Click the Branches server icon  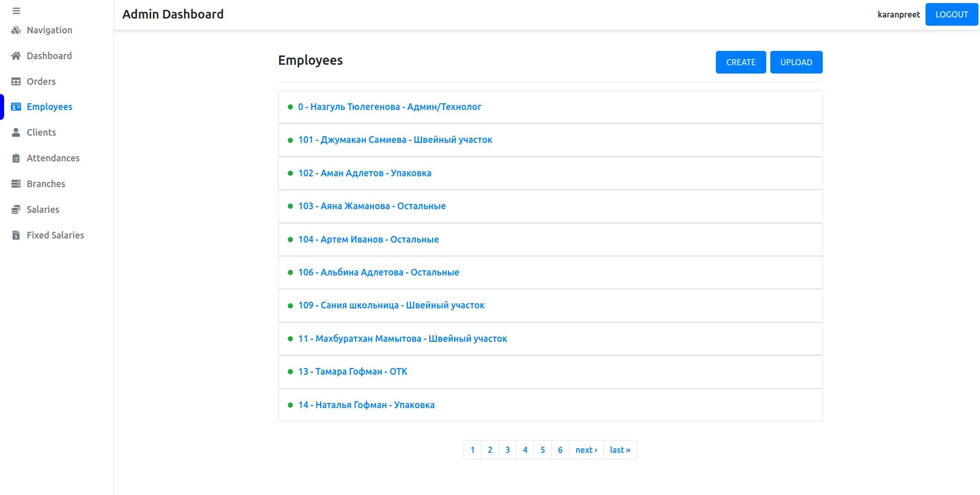point(16,184)
